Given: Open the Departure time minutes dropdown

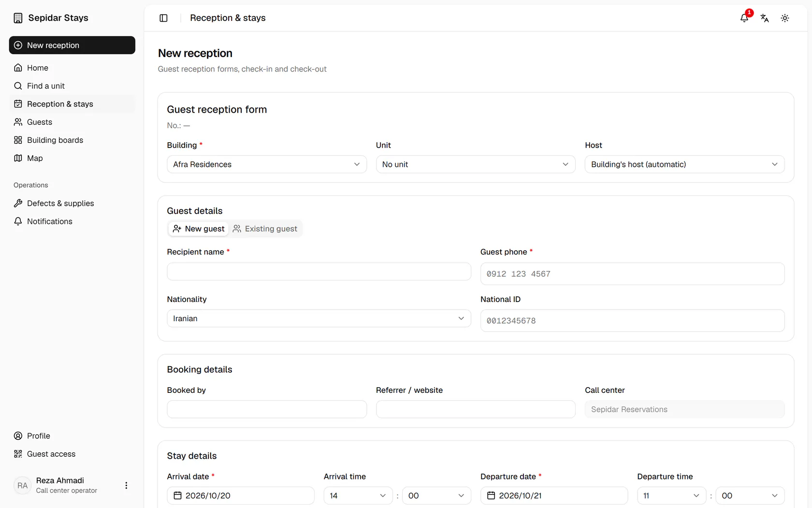Looking at the screenshot, I should coord(750,495).
